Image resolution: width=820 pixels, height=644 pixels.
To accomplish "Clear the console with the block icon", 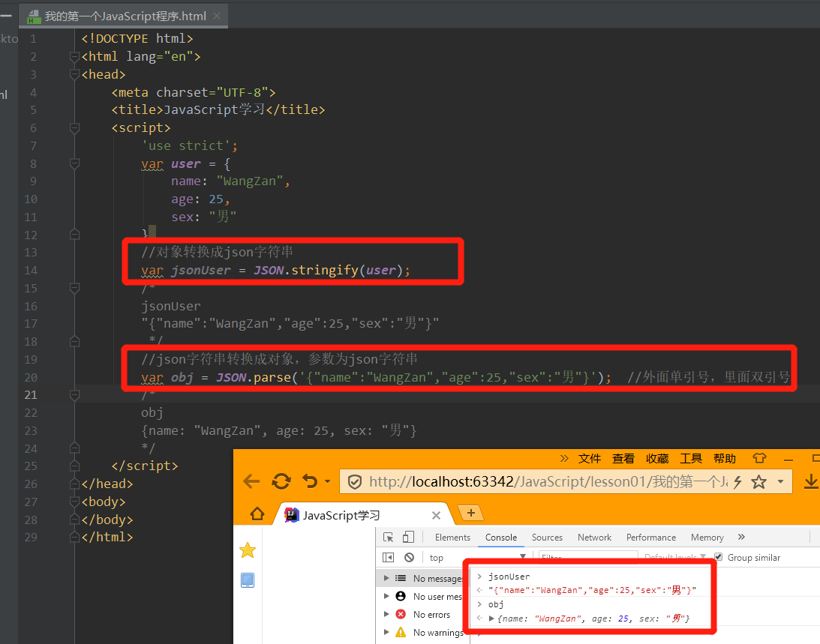I will [409, 558].
